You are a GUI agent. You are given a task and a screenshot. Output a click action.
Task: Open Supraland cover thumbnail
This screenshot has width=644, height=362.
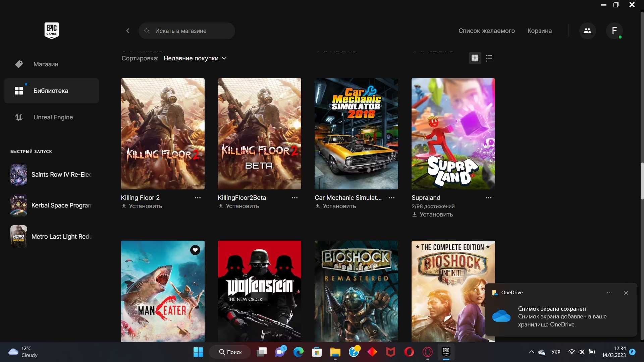(x=453, y=134)
